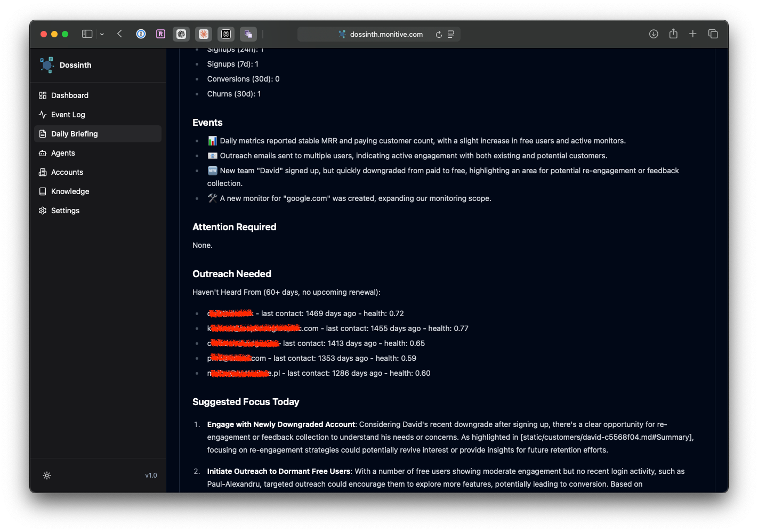Click the address bar showing dossinth.monitive.com
758x532 pixels.
point(386,34)
